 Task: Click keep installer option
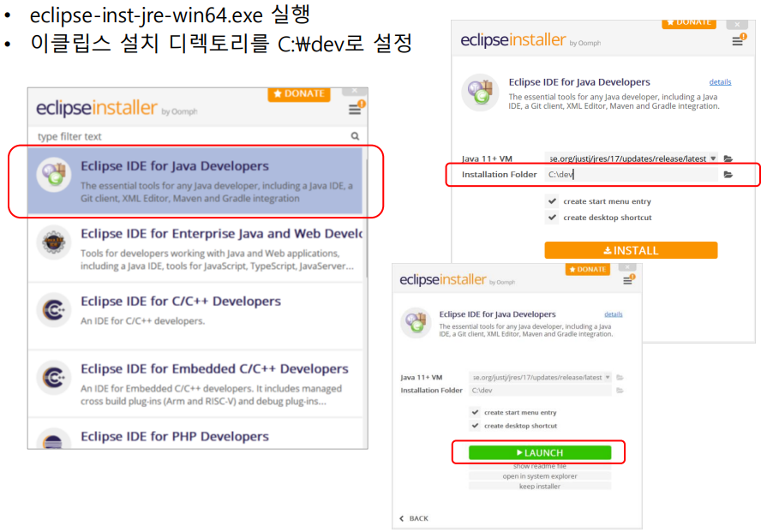coord(540,486)
